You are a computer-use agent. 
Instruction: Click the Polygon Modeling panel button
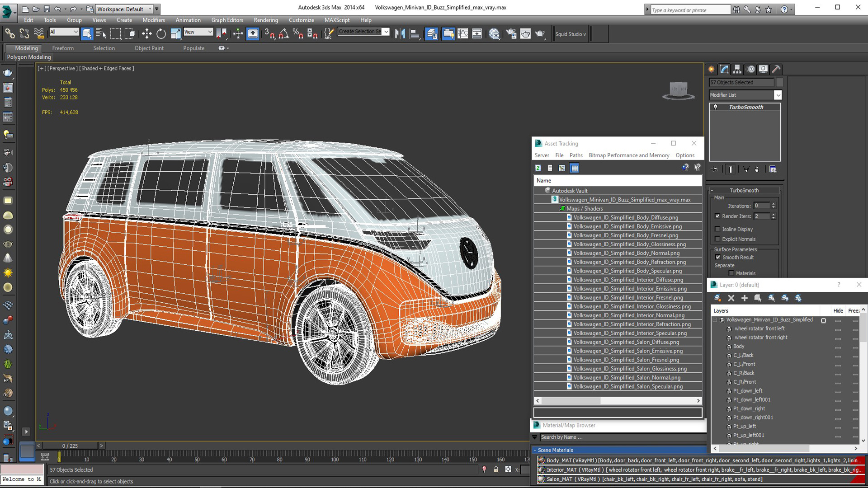coord(29,57)
